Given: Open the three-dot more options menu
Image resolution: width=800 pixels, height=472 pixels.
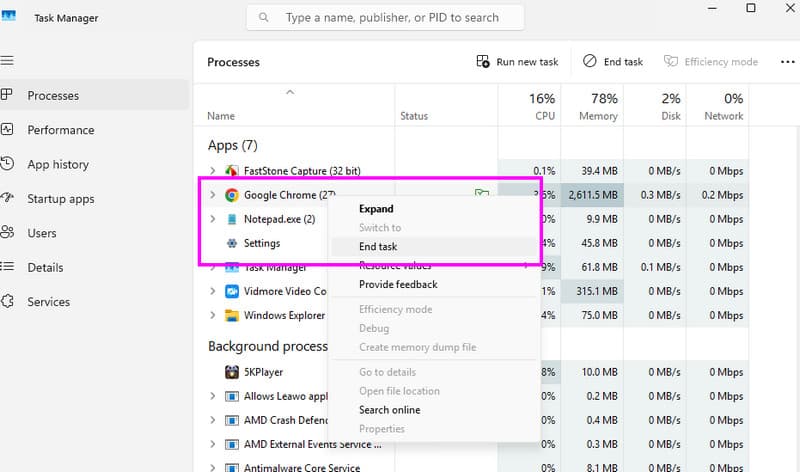Looking at the screenshot, I should tap(787, 62).
